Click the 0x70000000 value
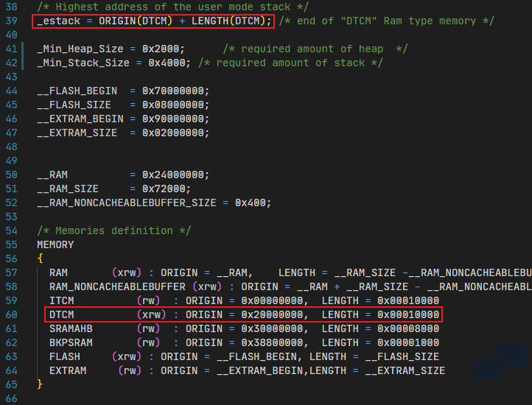The image size is (532, 405). 172,91
